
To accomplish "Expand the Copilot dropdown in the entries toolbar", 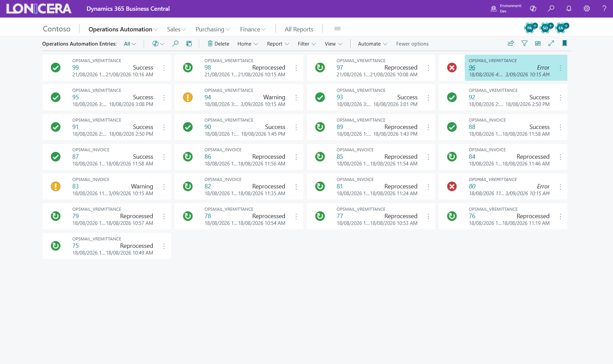I will point(158,44).
